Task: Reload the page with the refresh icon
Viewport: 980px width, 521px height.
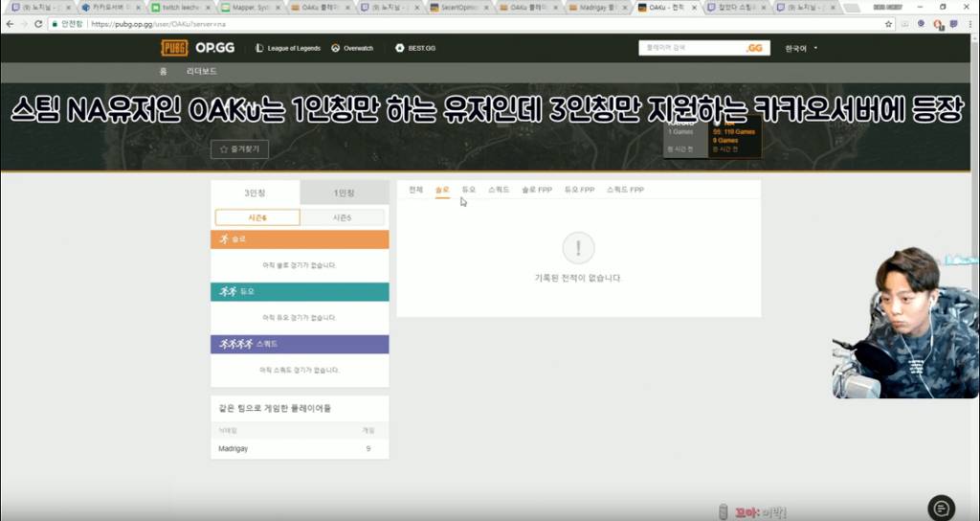Action: (x=38, y=24)
